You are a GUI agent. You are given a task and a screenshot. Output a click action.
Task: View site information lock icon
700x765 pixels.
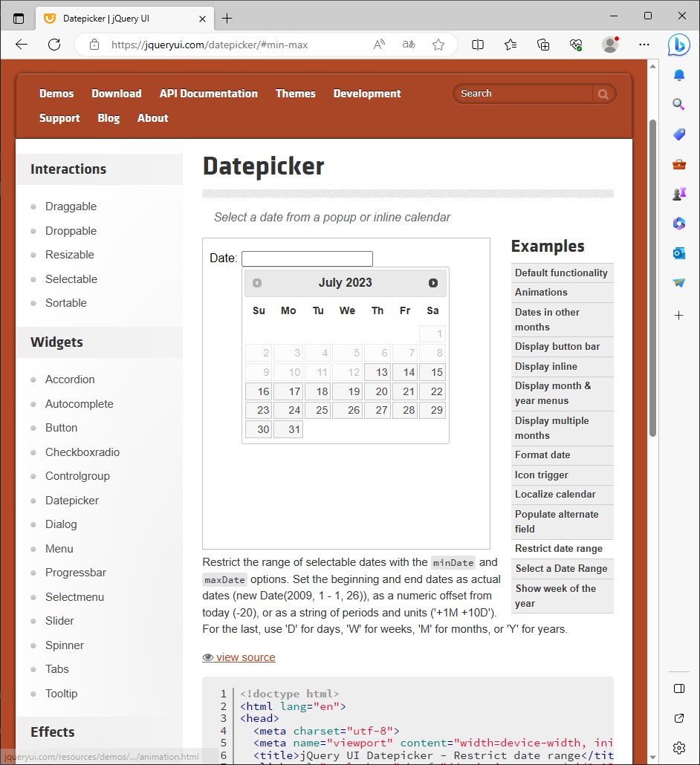coord(94,45)
